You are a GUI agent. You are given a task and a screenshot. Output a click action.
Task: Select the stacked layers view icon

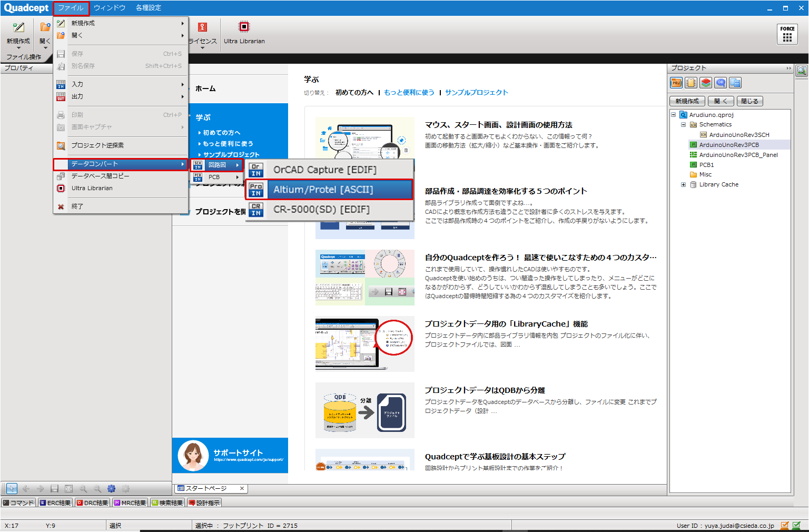[706, 83]
